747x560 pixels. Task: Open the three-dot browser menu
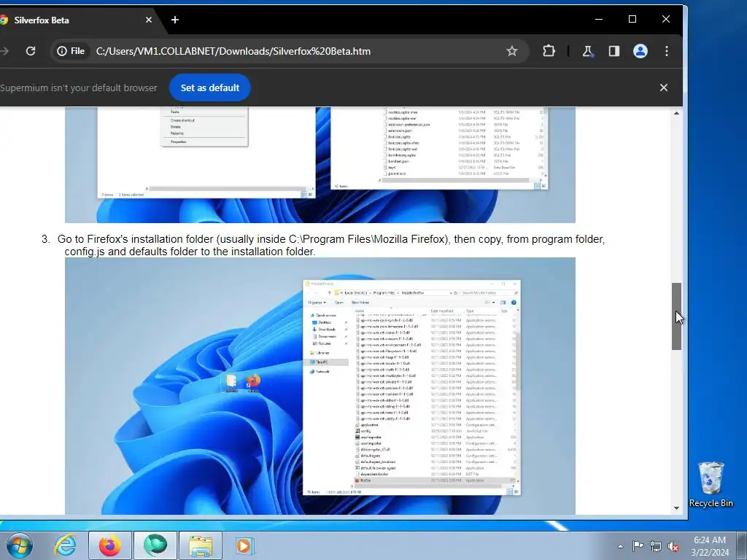point(667,51)
